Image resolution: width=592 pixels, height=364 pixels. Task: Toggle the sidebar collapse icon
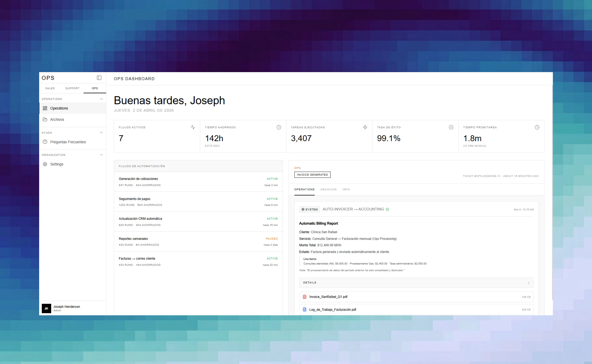(99, 78)
